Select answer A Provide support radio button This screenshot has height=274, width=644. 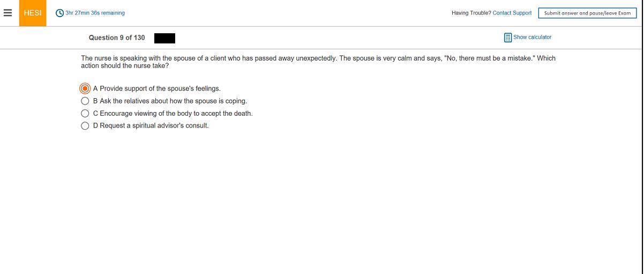coord(85,88)
